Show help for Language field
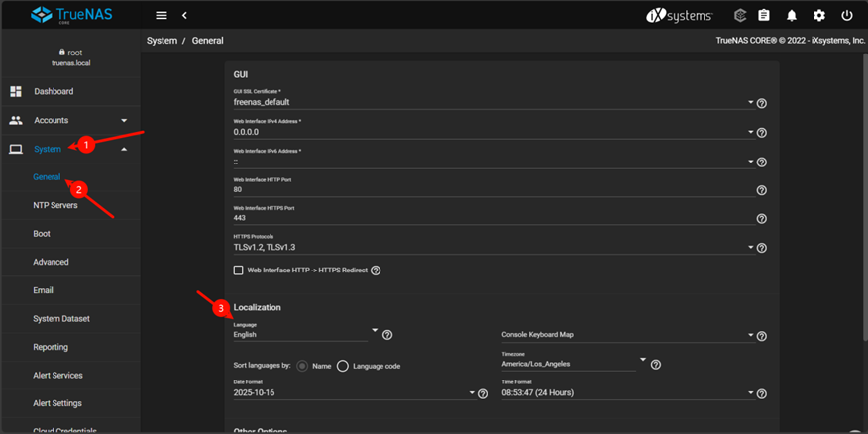This screenshot has width=868, height=434. 387,335
